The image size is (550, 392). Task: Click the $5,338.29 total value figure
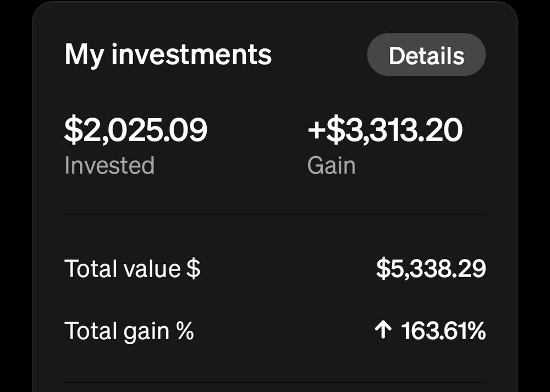(x=431, y=269)
